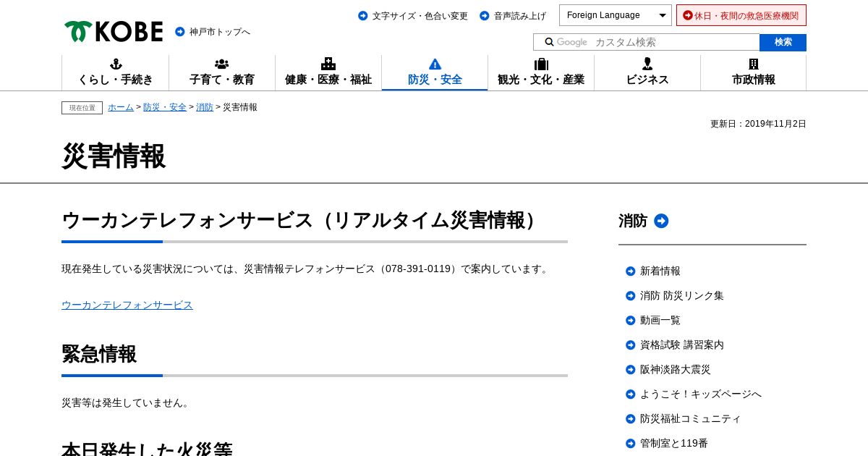Click arrow icon beside 神戸市トップへ

[x=180, y=32]
